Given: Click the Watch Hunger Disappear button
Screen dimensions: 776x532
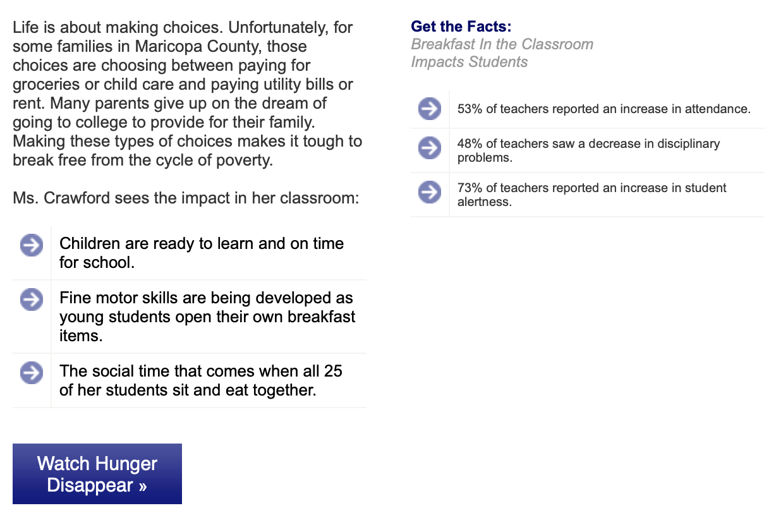Looking at the screenshot, I should click(x=97, y=474).
